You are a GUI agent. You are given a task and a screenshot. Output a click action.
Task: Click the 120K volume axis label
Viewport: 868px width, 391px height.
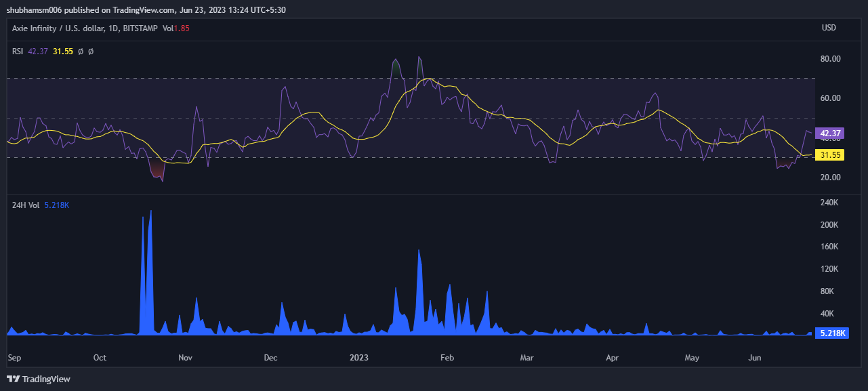[x=829, y=270]
